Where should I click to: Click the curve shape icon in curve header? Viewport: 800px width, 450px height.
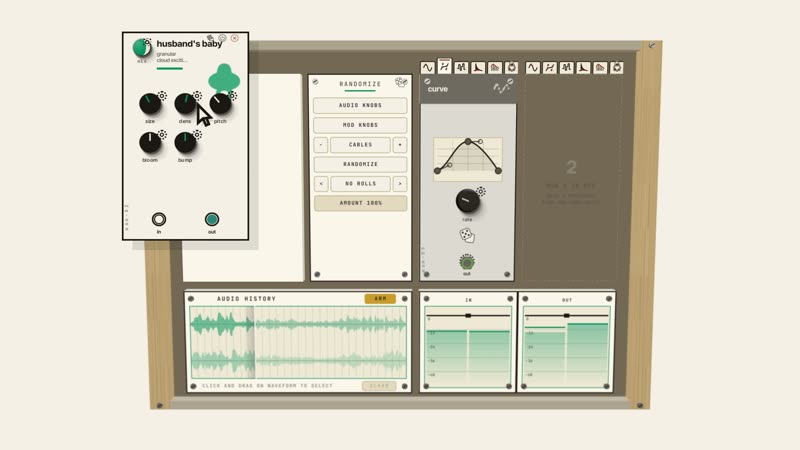pos(501,88)
